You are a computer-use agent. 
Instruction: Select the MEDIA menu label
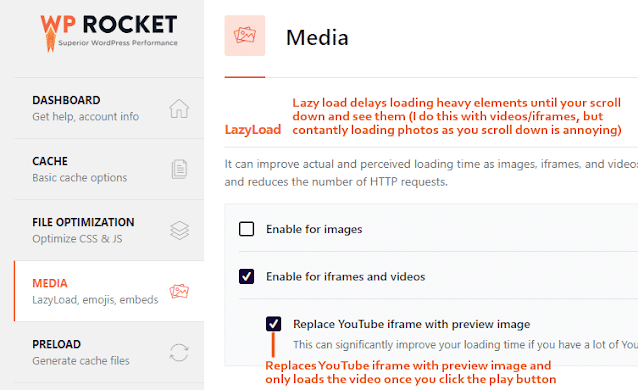tap(50, 283)
